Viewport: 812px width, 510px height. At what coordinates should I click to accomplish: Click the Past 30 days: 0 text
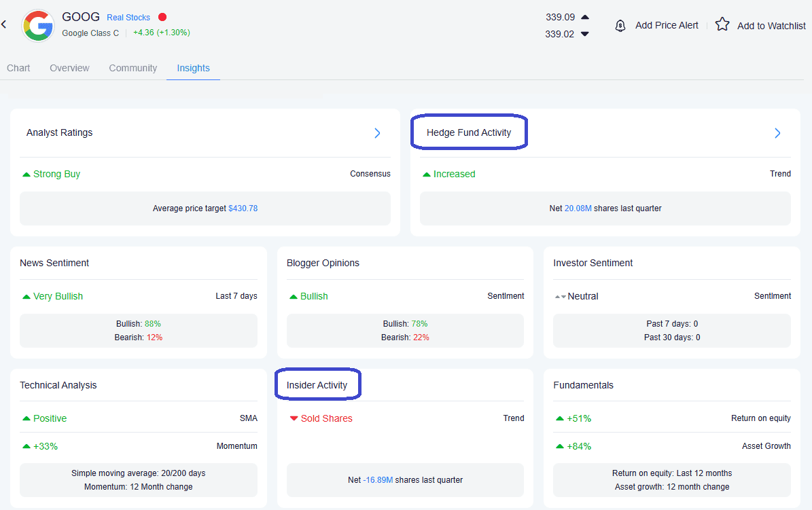(672, 337)
